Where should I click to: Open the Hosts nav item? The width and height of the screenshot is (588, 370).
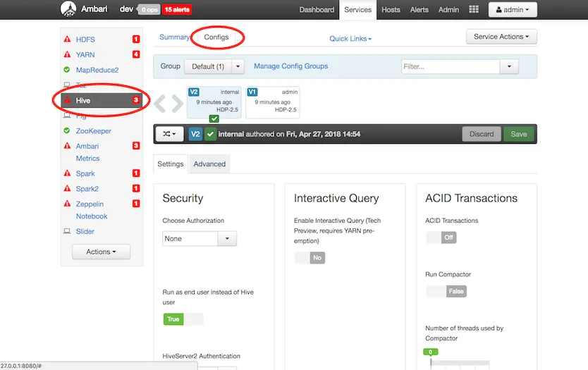391,10
